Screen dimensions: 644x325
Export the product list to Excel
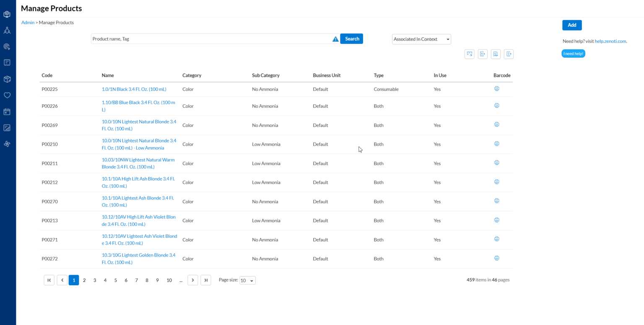click(x=483, y=54)
